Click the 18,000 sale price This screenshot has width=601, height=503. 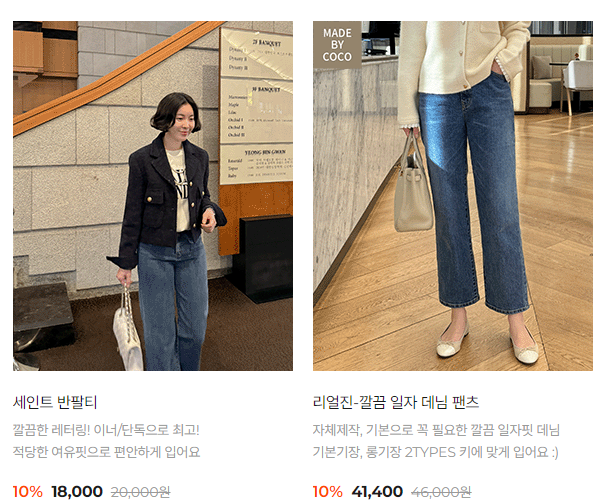[77, 491]
